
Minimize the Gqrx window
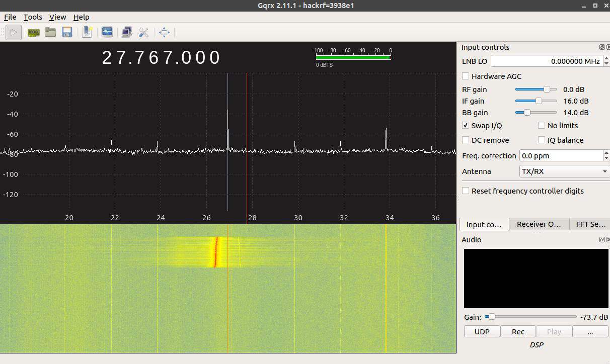point(584,6)
